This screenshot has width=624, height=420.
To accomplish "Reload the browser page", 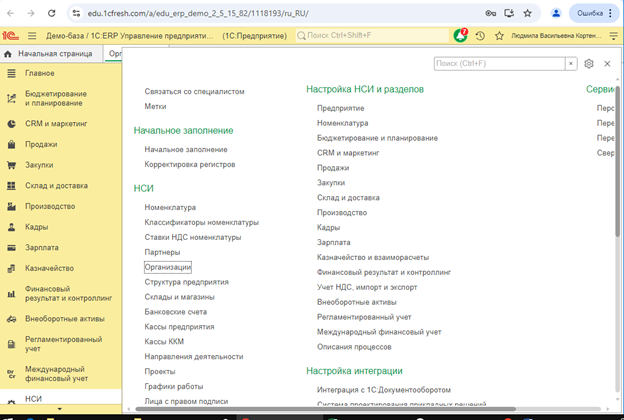I will coord(51,13).
